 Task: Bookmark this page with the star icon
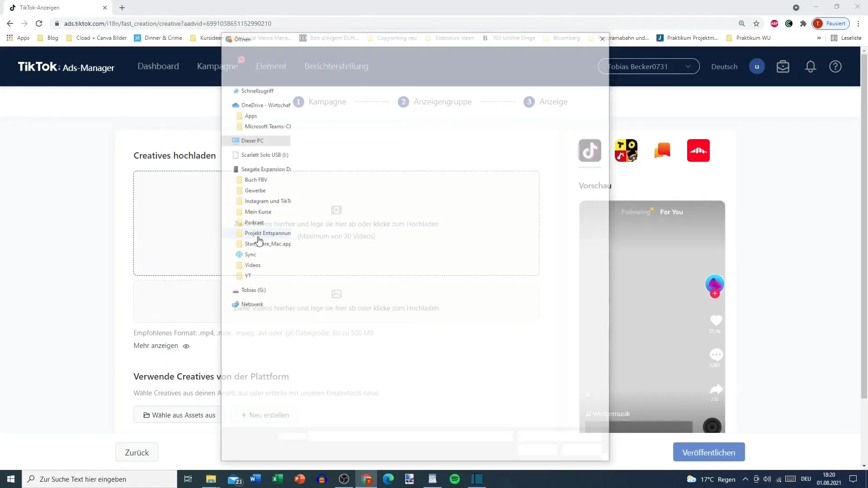[x=756, y=23]
